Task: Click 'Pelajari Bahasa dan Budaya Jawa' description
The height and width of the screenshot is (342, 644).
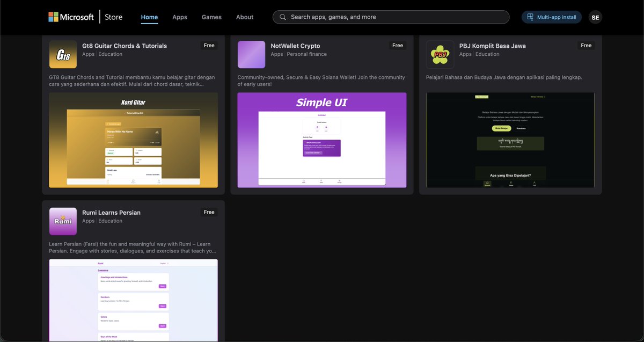Action: click(504, 77)
